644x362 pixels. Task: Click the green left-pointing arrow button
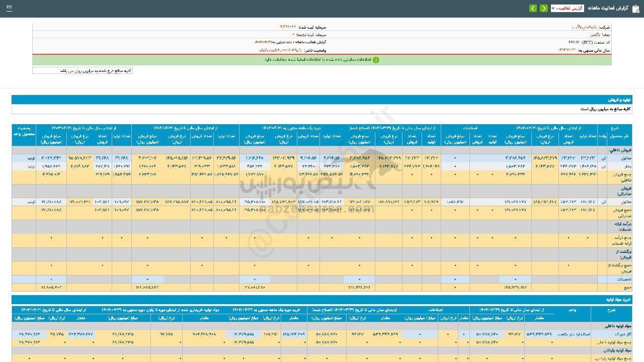coord(533,9)
